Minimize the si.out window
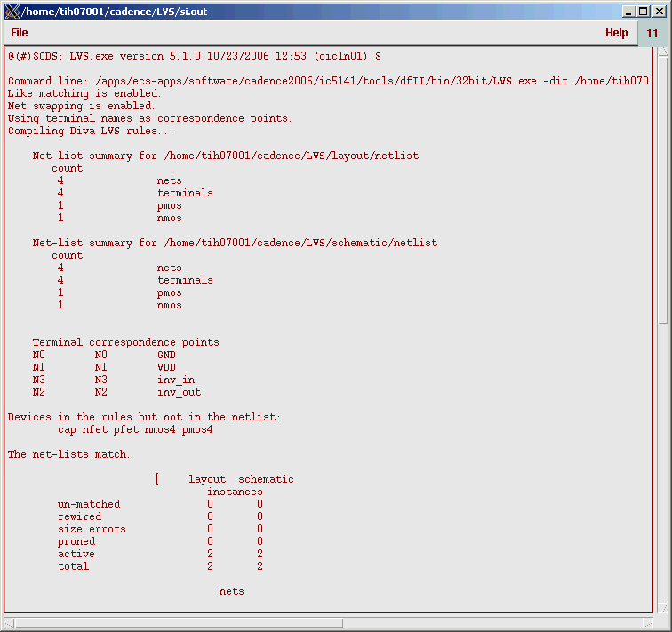This screenshot has width=672, height=632. coord(628,11)
